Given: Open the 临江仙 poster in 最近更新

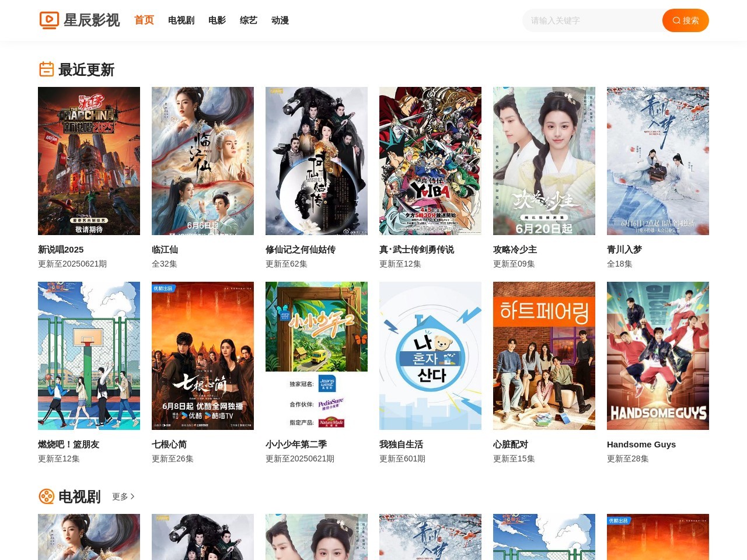Looking at the screenshot, I should click(203, 161).
